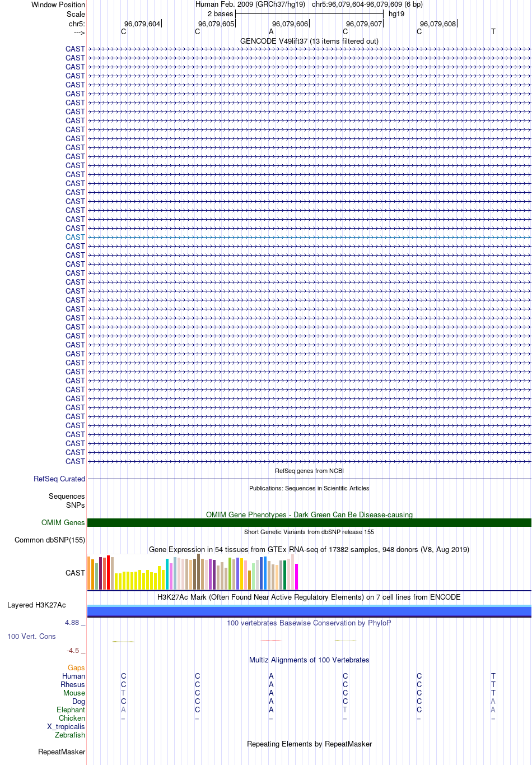Select the light-blue highlighted CAST transcript label

coord(75,237)
